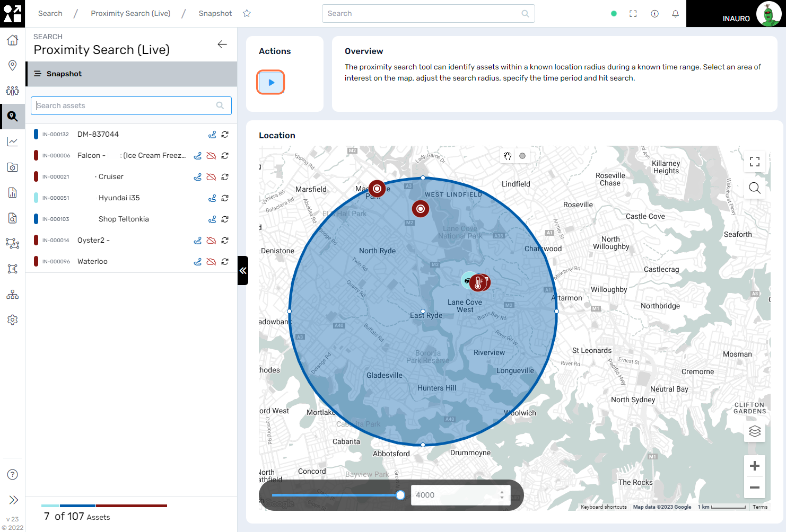Click the target marker in West Lindfield
The width and height of the screenshot is (786, 532).
421,209
